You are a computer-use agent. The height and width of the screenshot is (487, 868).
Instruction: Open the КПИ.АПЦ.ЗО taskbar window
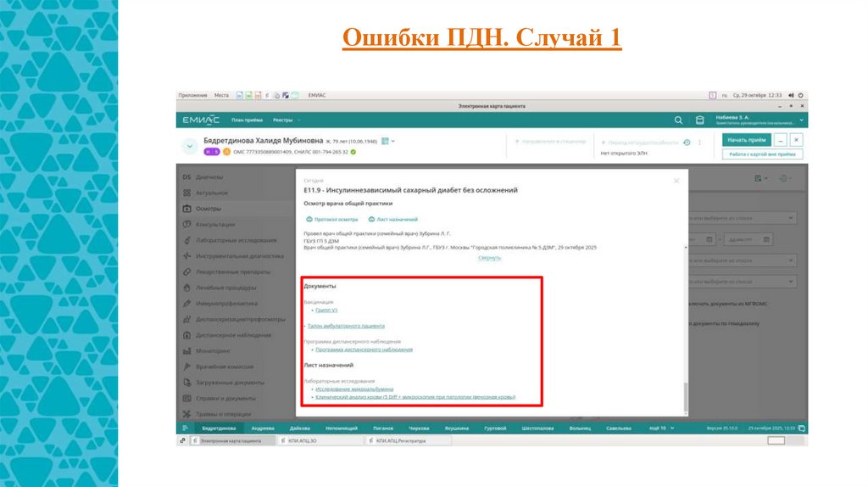tap(320, 441)
